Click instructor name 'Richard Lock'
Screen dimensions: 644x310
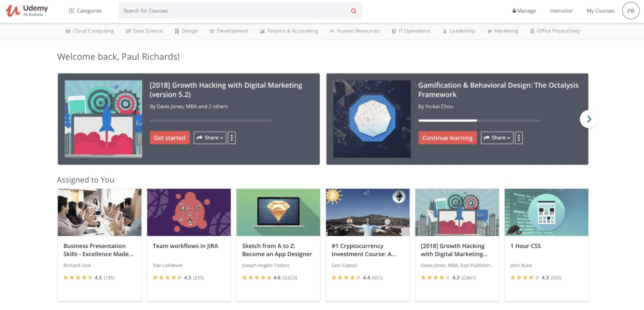(77, 265)
